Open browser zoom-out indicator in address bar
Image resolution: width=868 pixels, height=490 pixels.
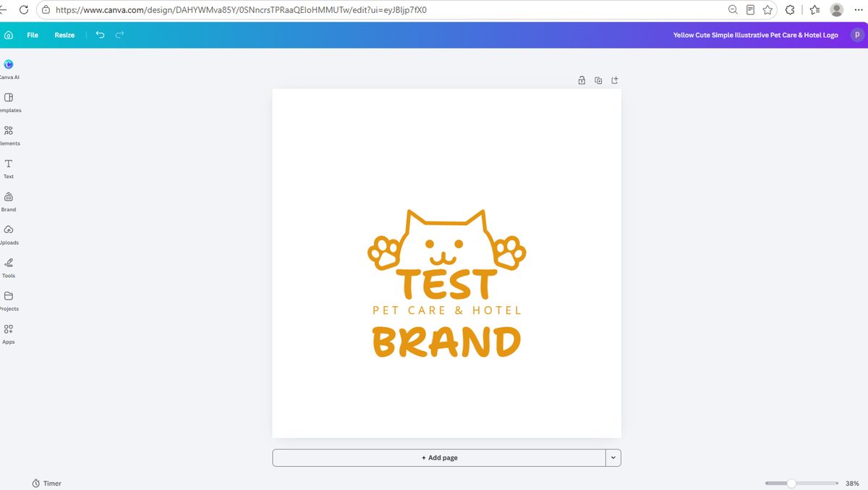(x=733, y=10)
